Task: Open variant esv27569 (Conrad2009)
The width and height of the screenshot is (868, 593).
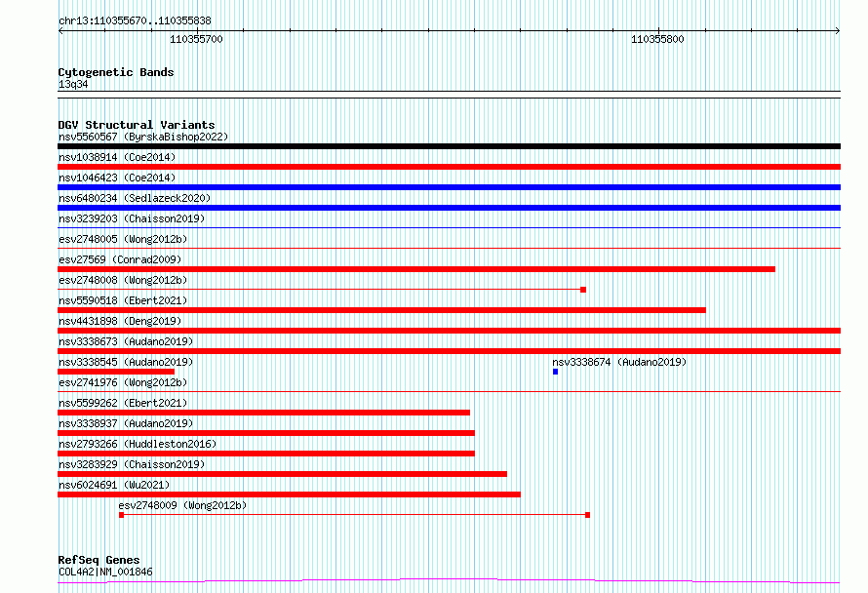Action: point(120,259)
